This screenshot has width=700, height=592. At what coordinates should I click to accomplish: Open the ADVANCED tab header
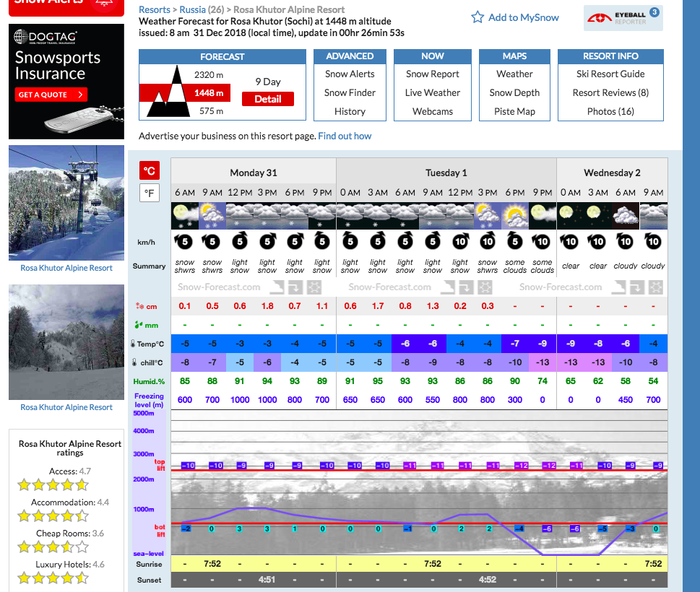point(350,56)
